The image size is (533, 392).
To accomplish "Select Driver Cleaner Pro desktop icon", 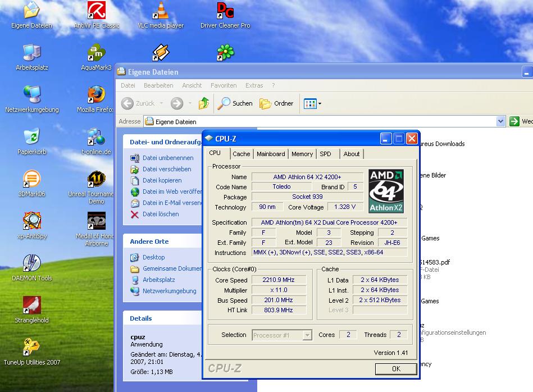I will [x=225, y=15].
